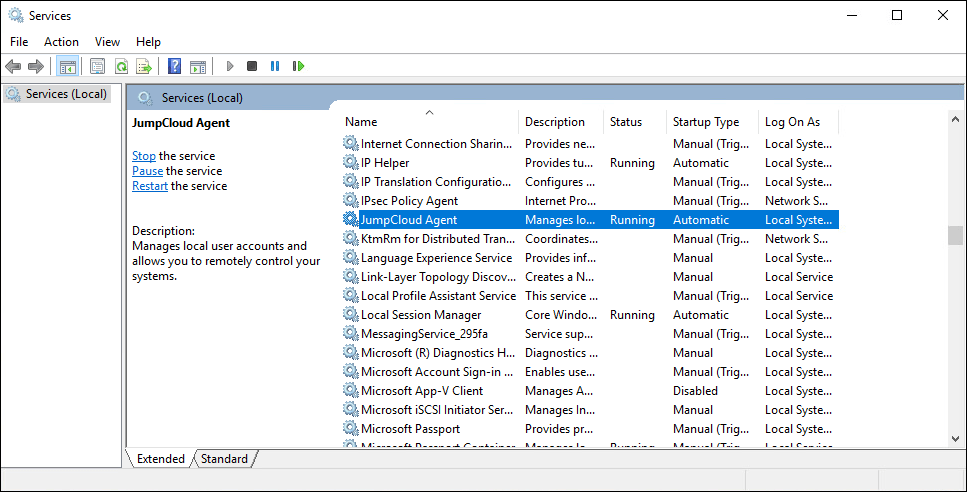The width and height of the screenshot is (967, 492).
Task: Open the Action menu
Action: (61, 42)
